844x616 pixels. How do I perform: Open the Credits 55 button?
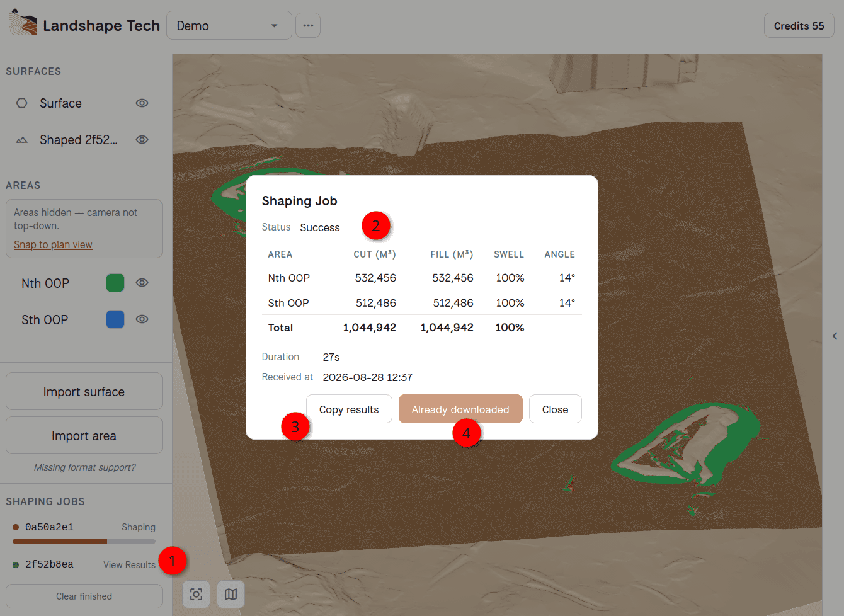(799, 26)
